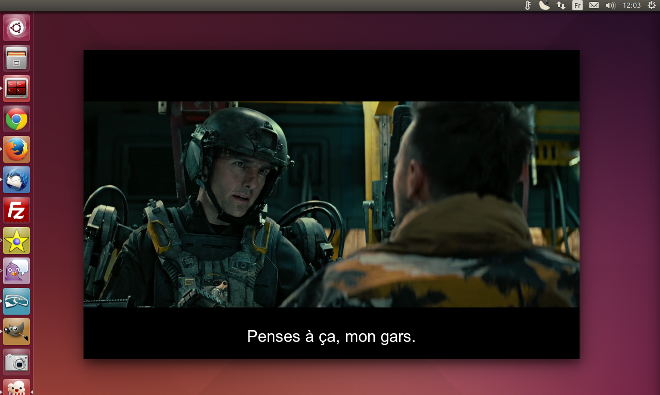Open the mail envelope messaging indicator
Viewport: 660px width, 395px height.
click(594, 5)
